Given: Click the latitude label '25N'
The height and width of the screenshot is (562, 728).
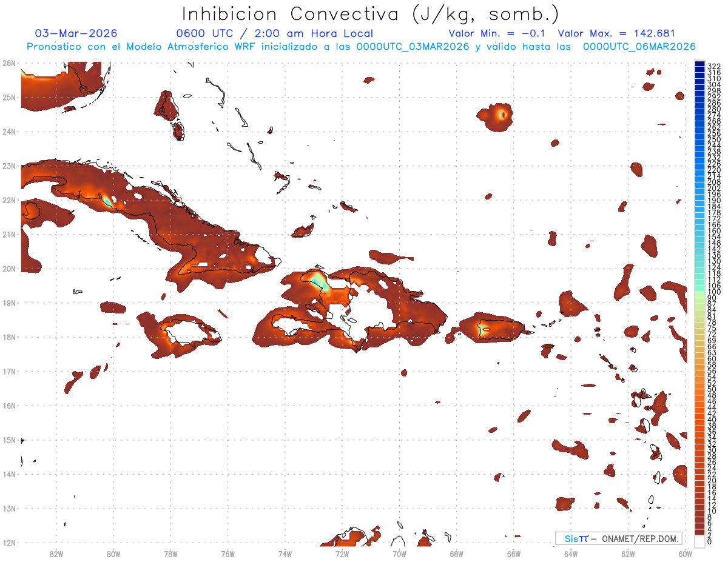Looking at the screenshot, I should pyautogui.click(x=8, y=97).
